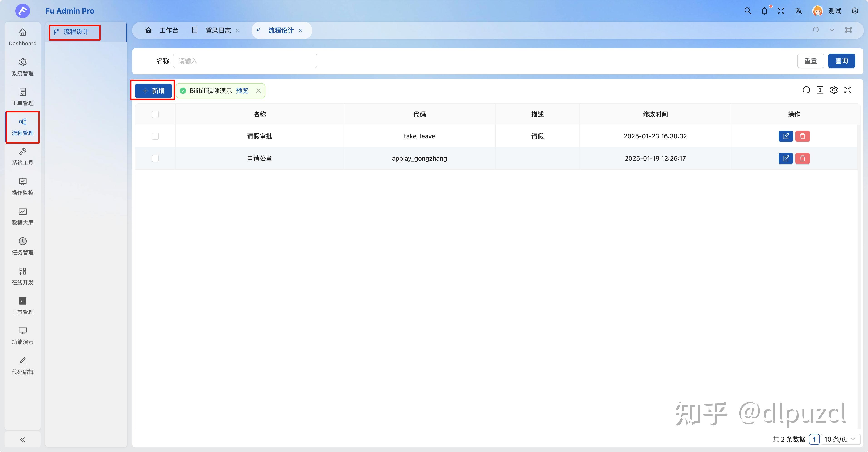The image size is (868, 452).
Task: Open the notifications bell
Action: pyautogui.click(x=764, y=11)
